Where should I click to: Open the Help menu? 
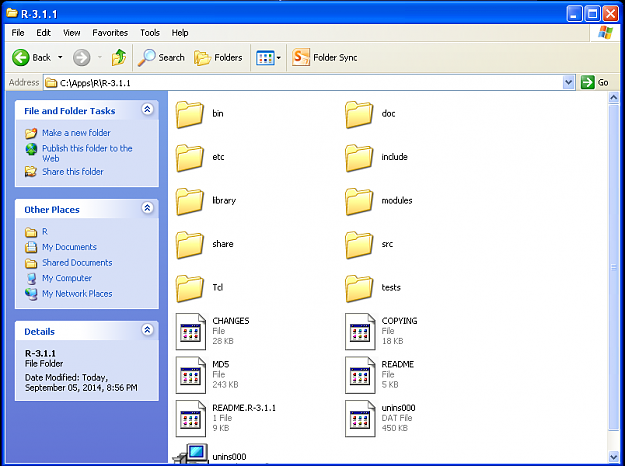pos(180,33)
